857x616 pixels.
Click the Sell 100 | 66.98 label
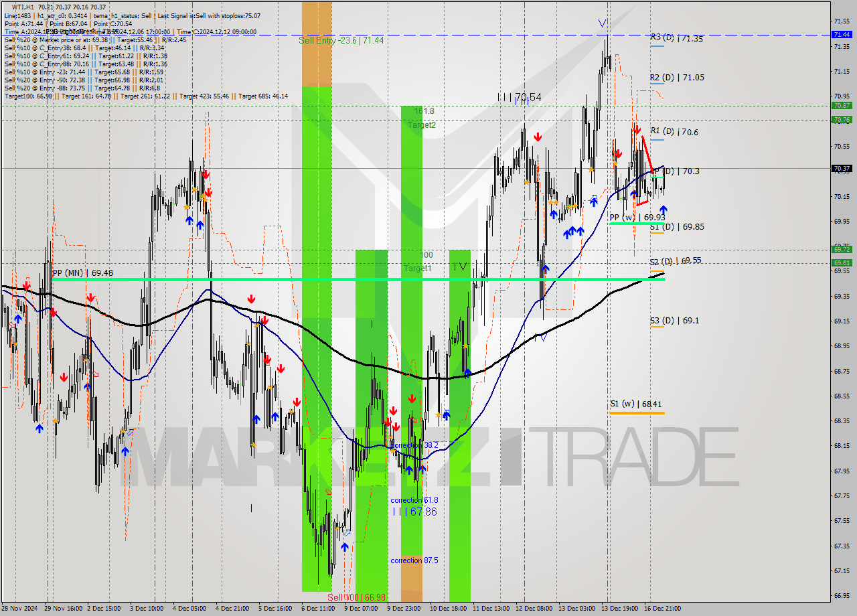[356, 597]
